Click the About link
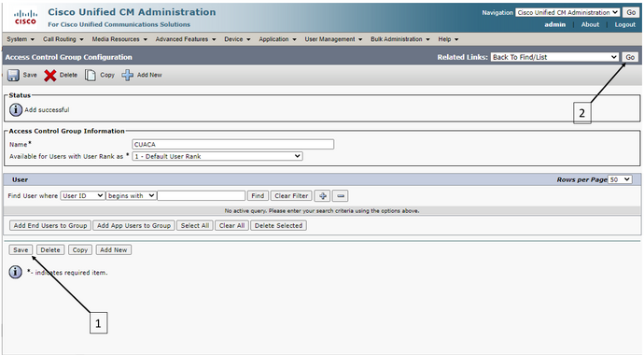The width and height of the screenshot is (644, 355). pos(590,24)
